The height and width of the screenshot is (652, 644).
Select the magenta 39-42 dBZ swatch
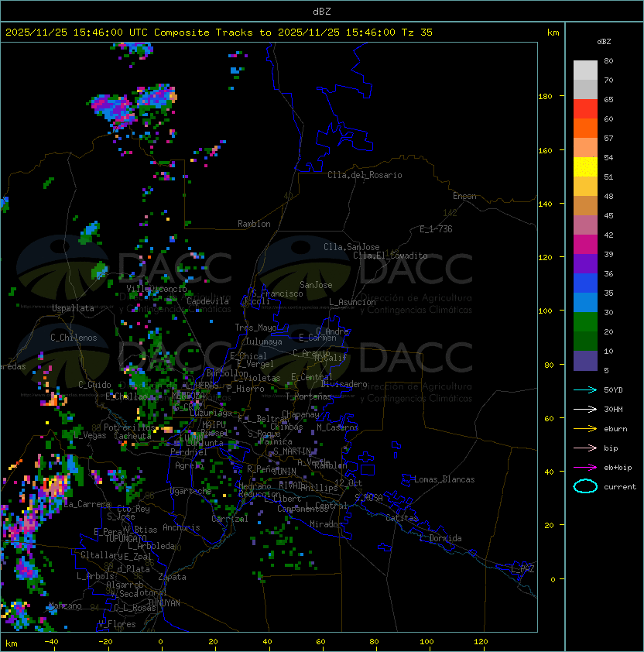point(585,244)
